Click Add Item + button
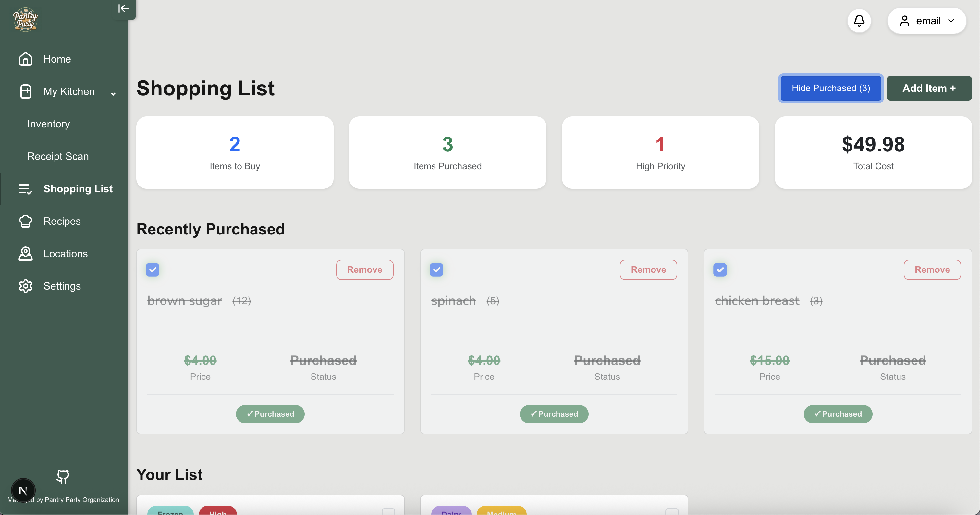 [929, 88]
